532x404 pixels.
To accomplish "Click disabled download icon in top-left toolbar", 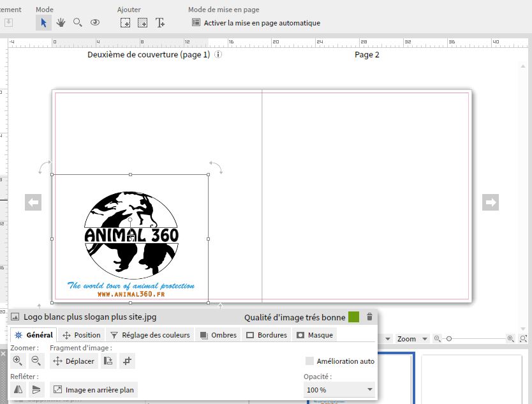I will pos(8,23).
